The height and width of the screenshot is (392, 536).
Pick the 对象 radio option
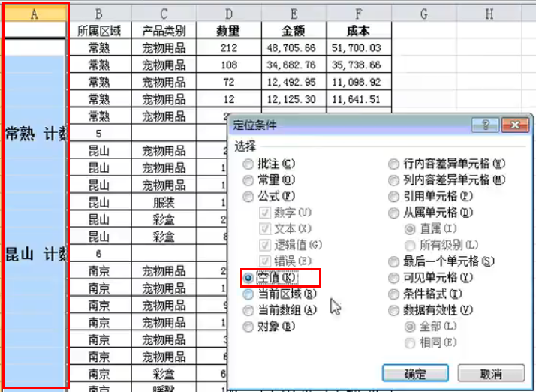click(248, 327)
